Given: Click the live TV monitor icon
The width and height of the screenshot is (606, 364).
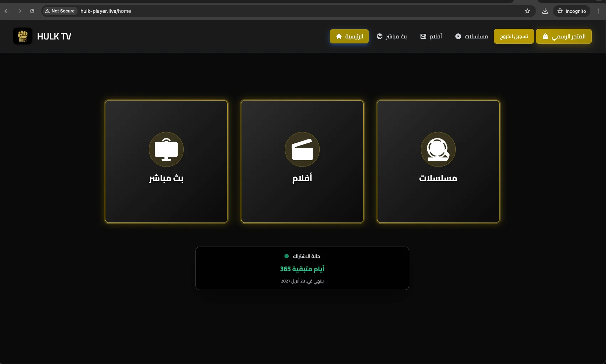Looking at the screenshot, I should click(x=166, y=149).
